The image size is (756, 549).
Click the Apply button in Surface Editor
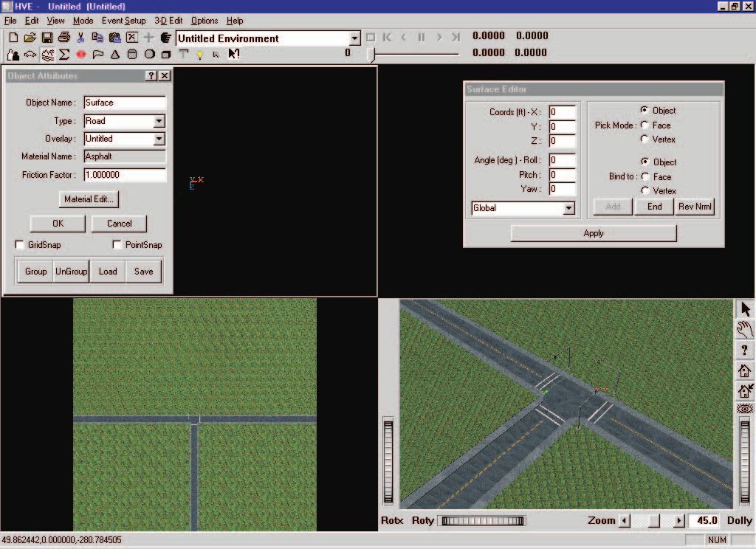click(594, 233)
